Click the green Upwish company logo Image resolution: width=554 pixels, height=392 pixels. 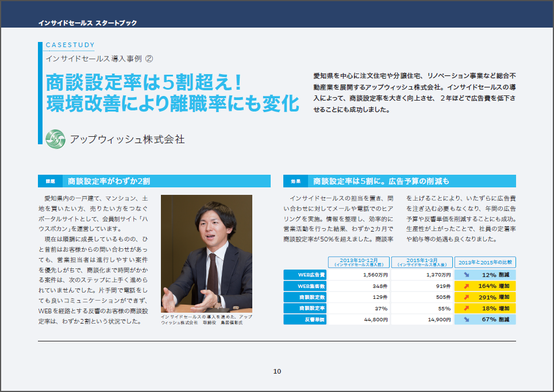[x=56, y=139]
